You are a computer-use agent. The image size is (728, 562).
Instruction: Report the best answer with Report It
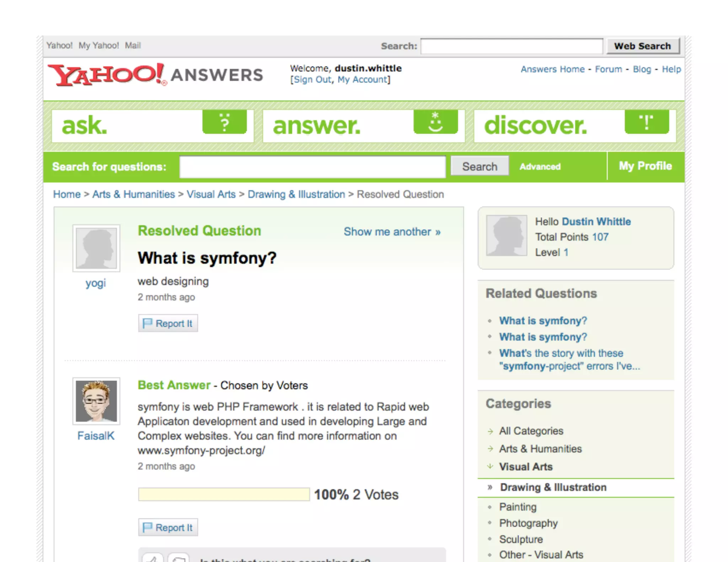168,527
